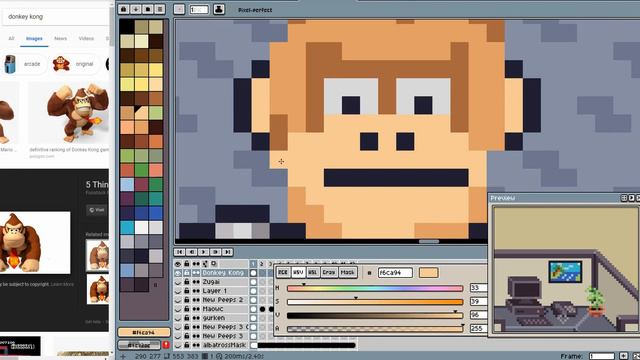Click Donkey Kong flexing image result
Image resolution: width=640 pixels, height=360 pixels.
69,113
